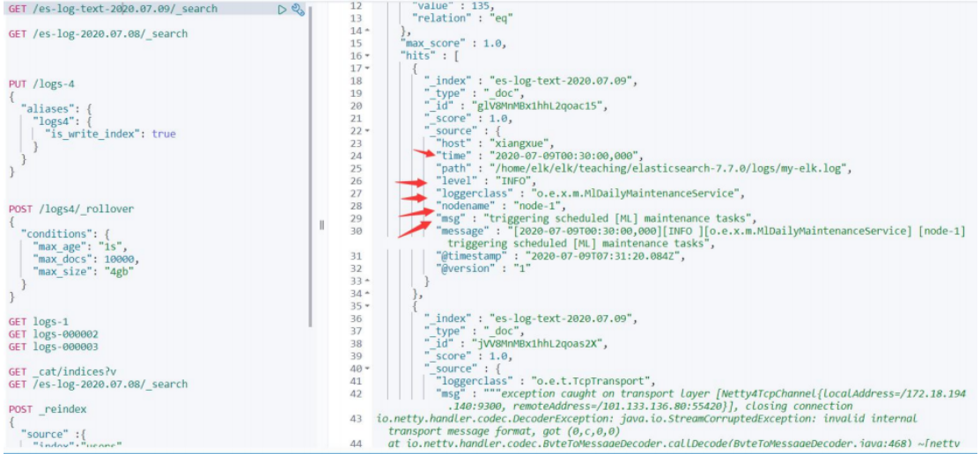
Task: Fold the second hit object at line 35
Action: [367, 306]
